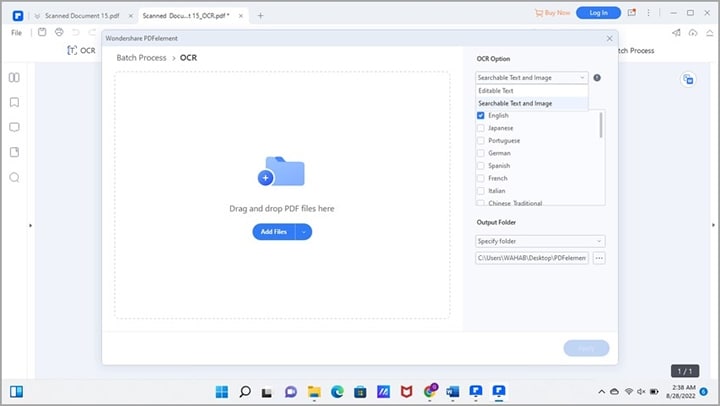The height and width of the screenshot is (406, 720).
Task: Open a new tab with plus button
Action: point(260,16)
